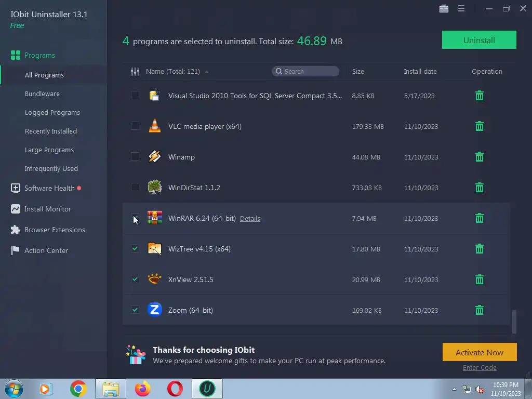Image resolution: width=532 pixels, height=399 pixels.
Task: Uncheck the Zoom (64-bit) checkbox
Action: coord(135,310)
